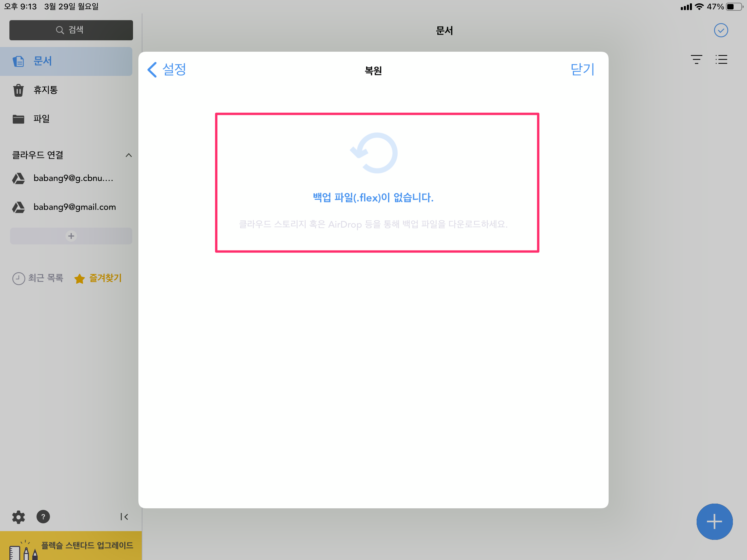
Task: Switch to 즐겨찾기 favorites star
Action: click(x=98, y=278)
